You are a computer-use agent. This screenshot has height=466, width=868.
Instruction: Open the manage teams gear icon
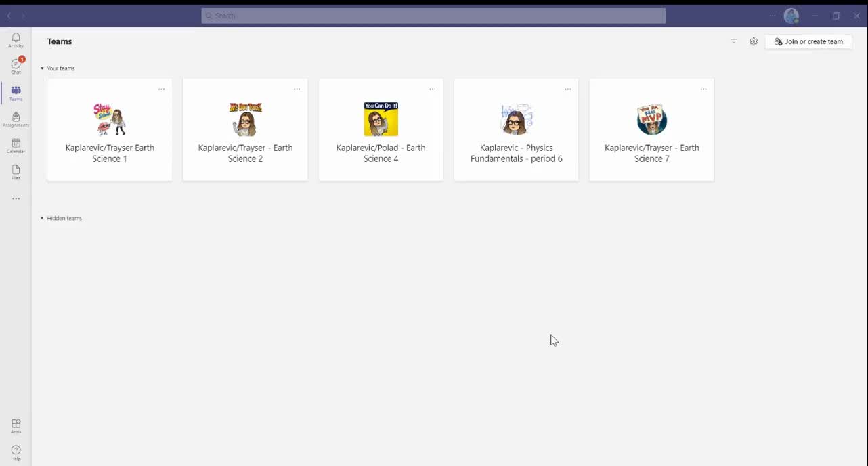point(754,41)
